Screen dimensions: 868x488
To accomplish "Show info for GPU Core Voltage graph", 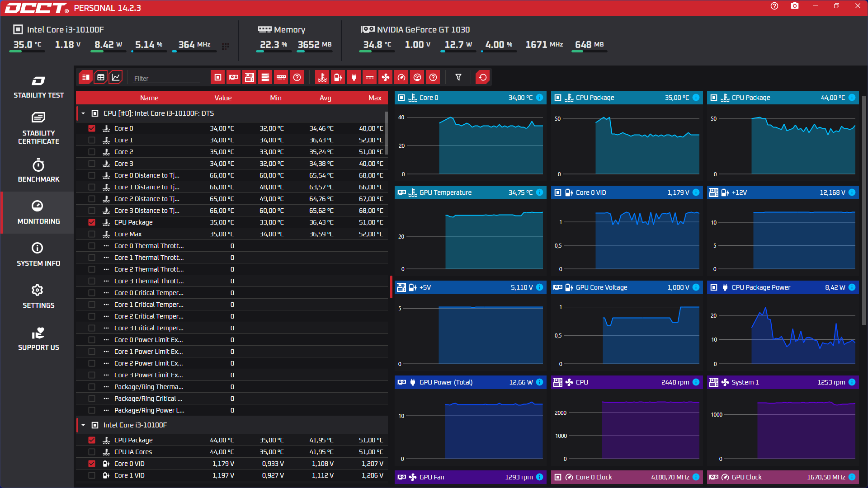I will point(696,287).
